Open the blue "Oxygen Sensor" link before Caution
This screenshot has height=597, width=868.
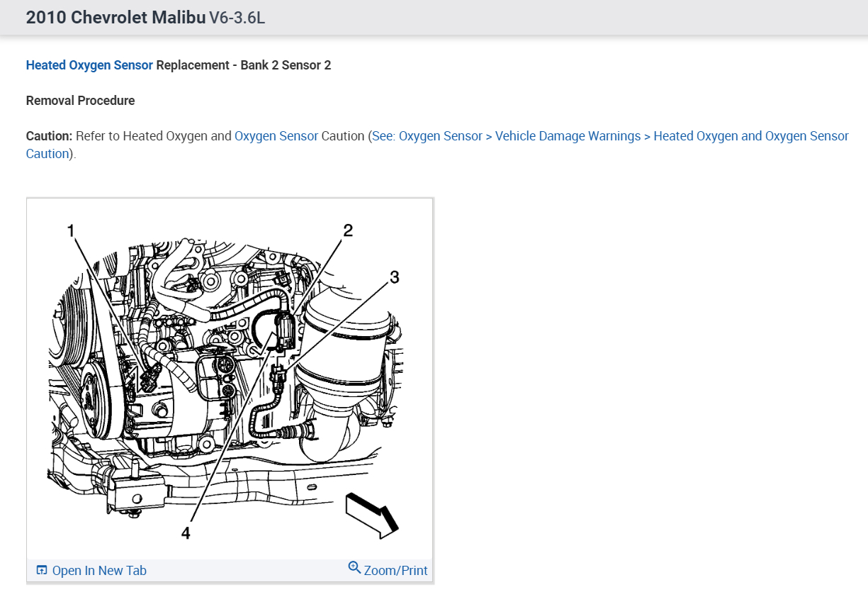click(276, 136)
